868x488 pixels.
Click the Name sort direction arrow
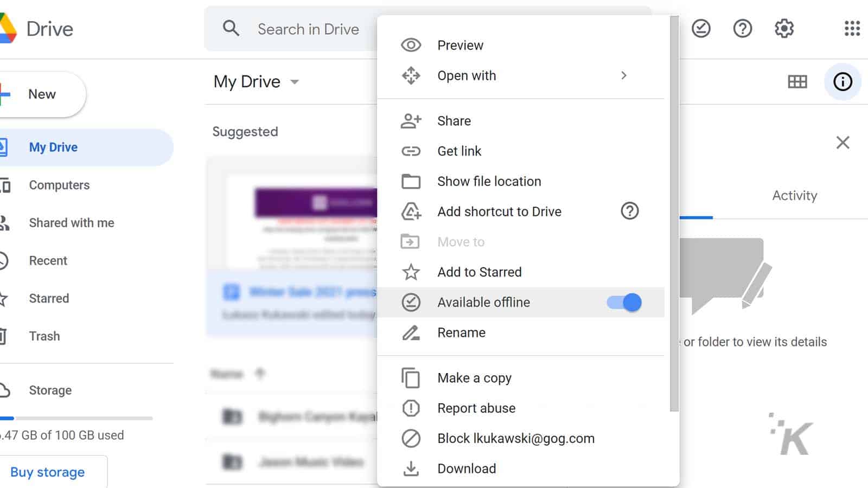coord(259,374)
